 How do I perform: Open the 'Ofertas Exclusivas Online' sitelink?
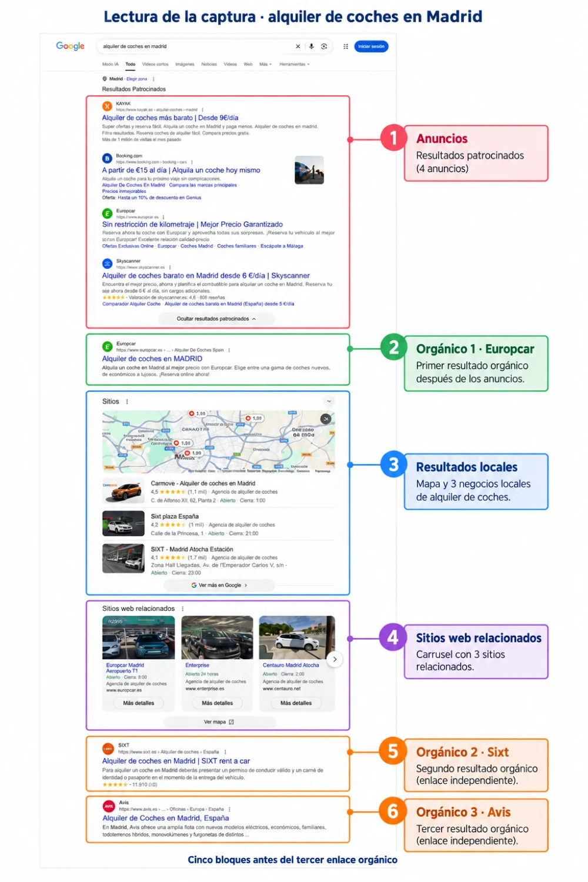[128, 246]
